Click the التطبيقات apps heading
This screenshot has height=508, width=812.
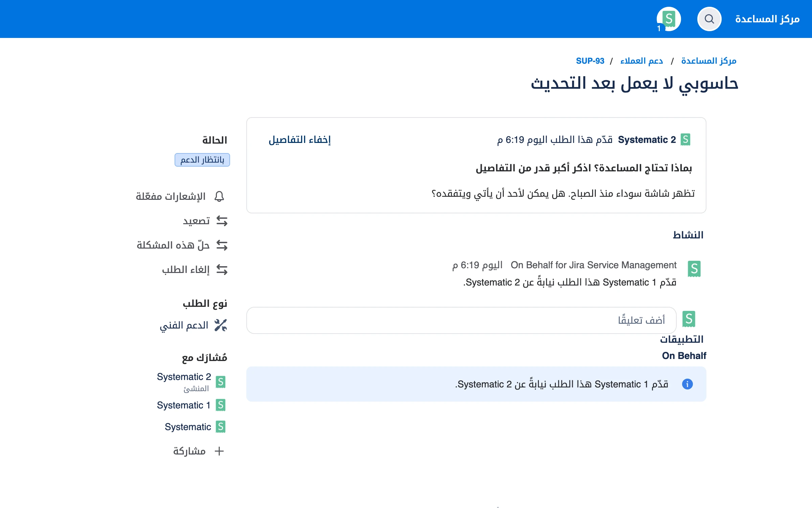tap(682, 339)
